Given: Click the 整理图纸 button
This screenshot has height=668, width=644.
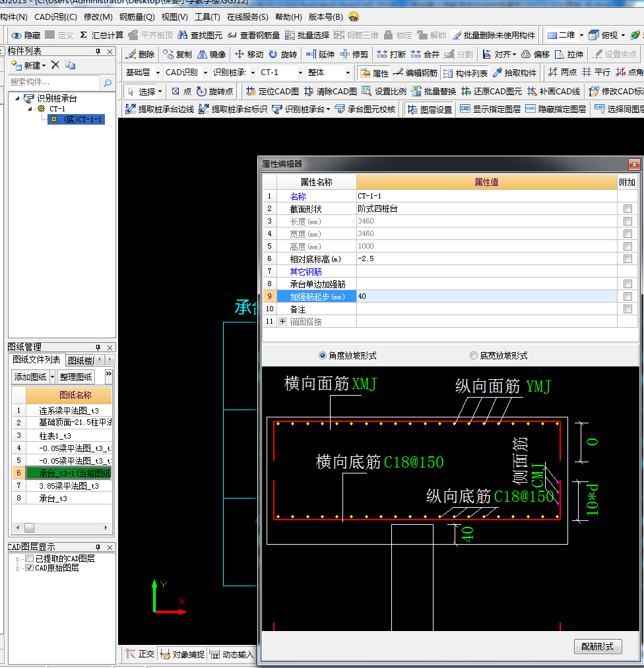Looking at the screenshot, I should click(76, 377).
